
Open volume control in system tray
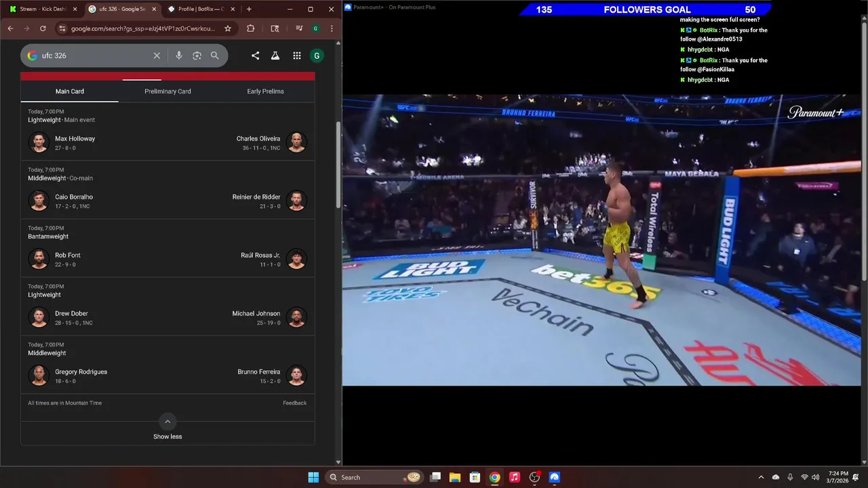coord(817,477)
